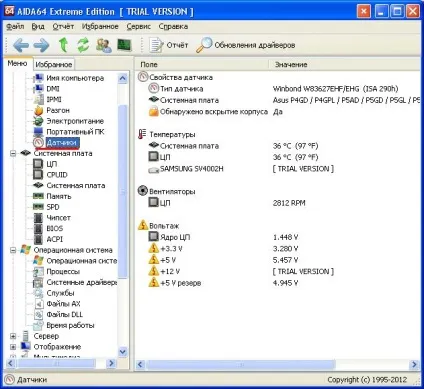Image resolution: width=424 pixels, height=389 pixels.
Task: Select Чипсет tree item
Action: (59, 218)
